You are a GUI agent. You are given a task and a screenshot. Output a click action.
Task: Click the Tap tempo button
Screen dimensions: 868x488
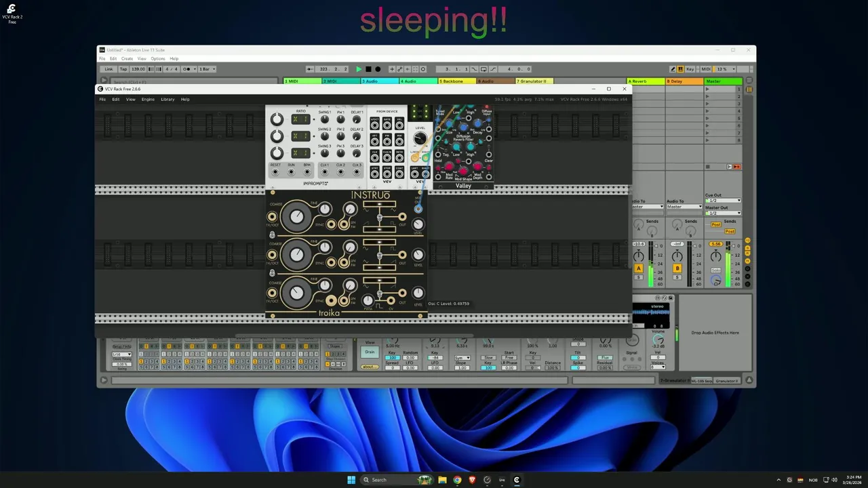coord(123,69)
